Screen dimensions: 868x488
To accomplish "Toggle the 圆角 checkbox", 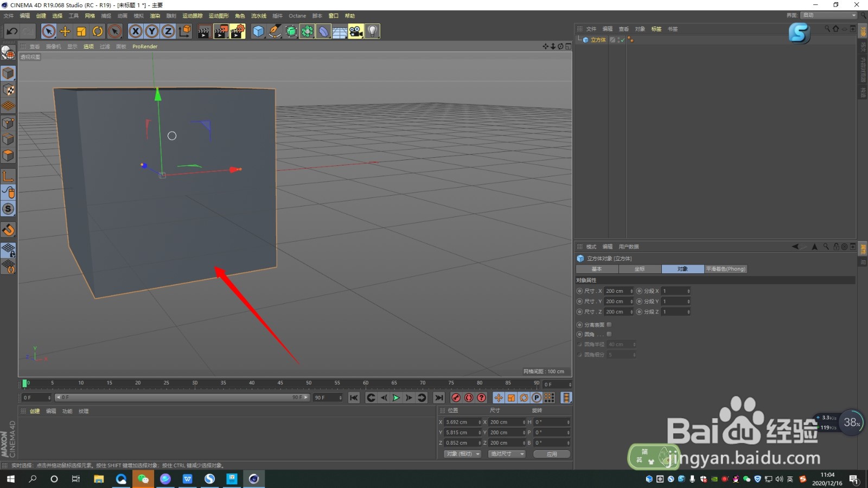I will (x=609, y=335).
